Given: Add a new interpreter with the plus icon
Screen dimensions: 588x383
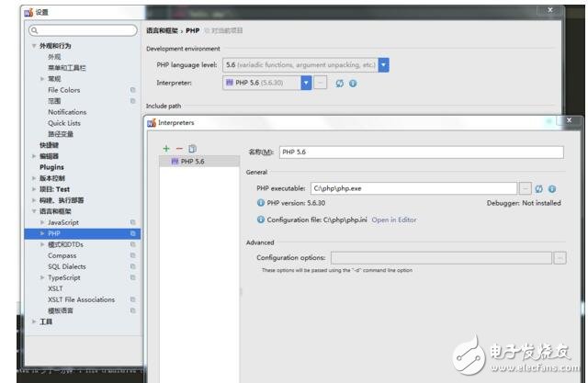Looking at the screenshot, I should pyautogui.click(x=166, y=149).
